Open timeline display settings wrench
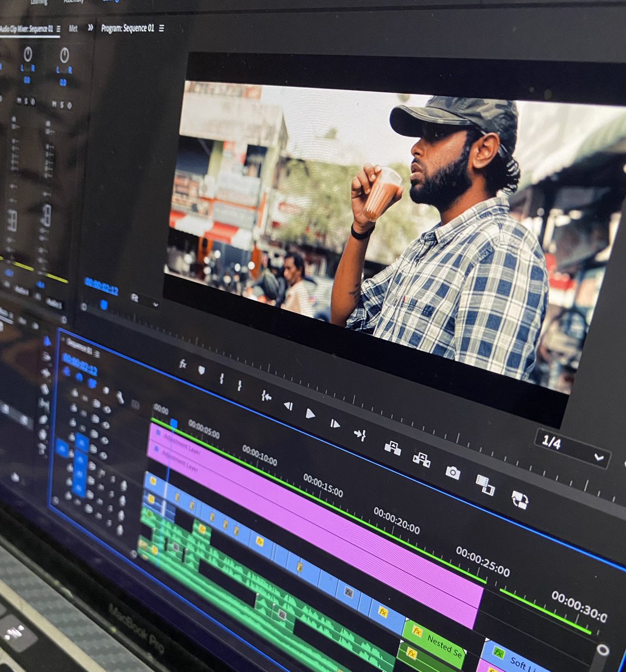The width and height of the screenshot is (626, 672). 120,396
